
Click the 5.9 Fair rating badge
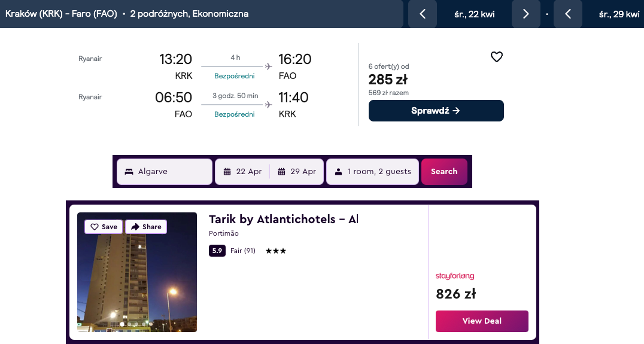pyautogui.click(x=217, y=251)
